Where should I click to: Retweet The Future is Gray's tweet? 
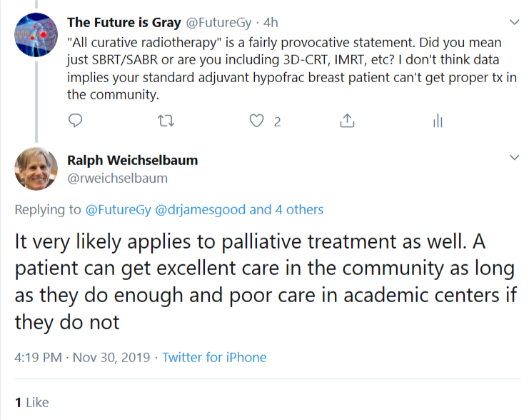(x=166, y=121)
